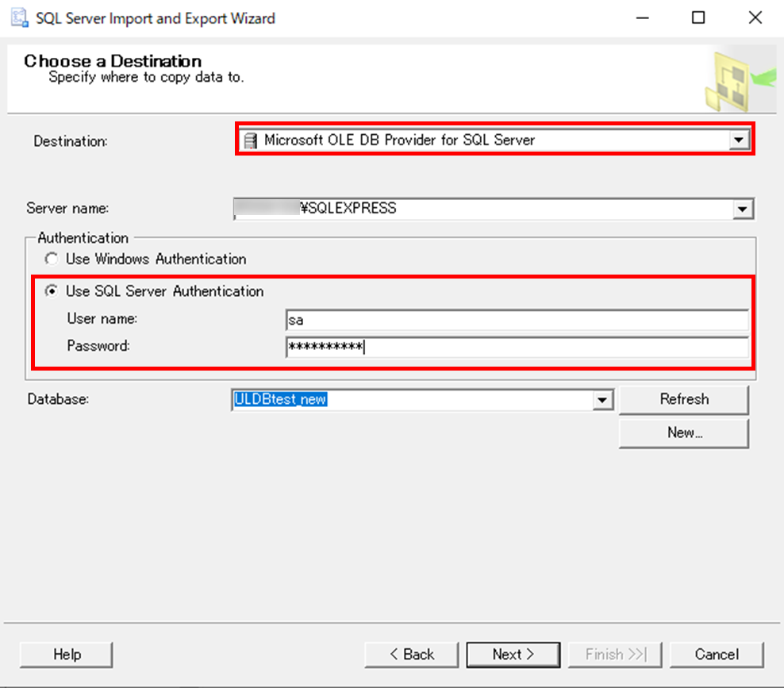Viewport: 784px width, 688px height.
Task: Open the Help button
Action: (67, 655)
